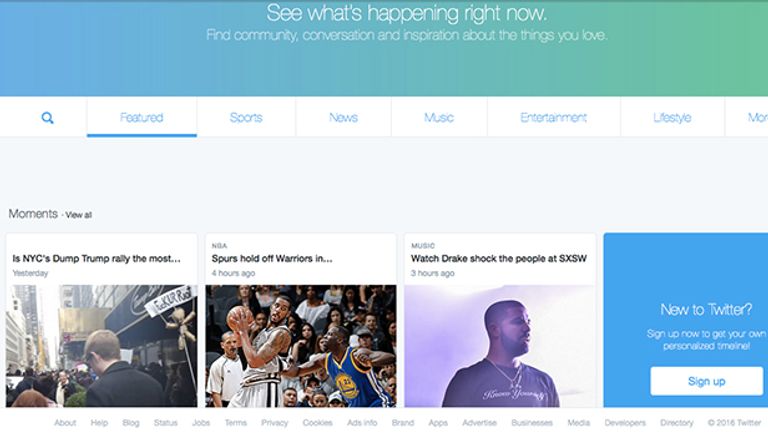Open the Ads info footer link

pos(362,423)
